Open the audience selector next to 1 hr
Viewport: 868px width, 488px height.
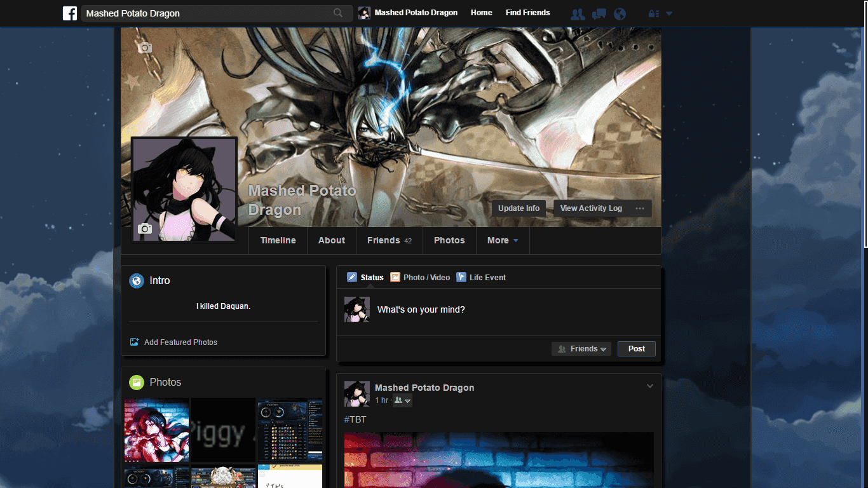402,400
